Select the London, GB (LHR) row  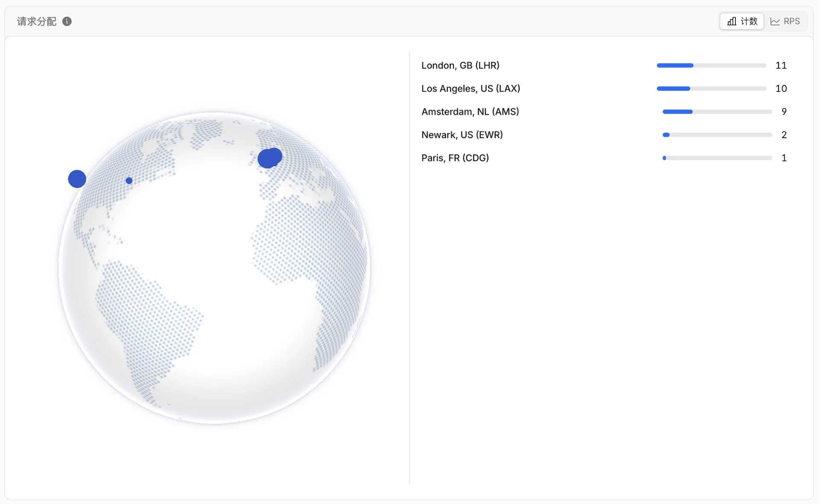pyautogui.click(x=604, y=65)
